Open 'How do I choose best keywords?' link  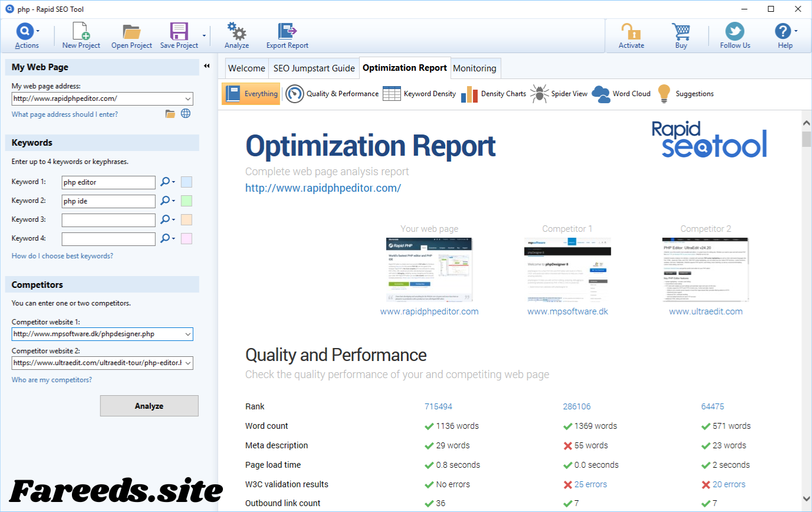(63, 256)
